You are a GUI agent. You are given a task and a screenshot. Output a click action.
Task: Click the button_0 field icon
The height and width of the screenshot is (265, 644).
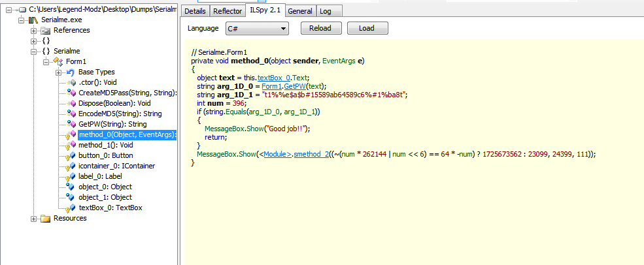pyautogui.click(x=70, y=156)
